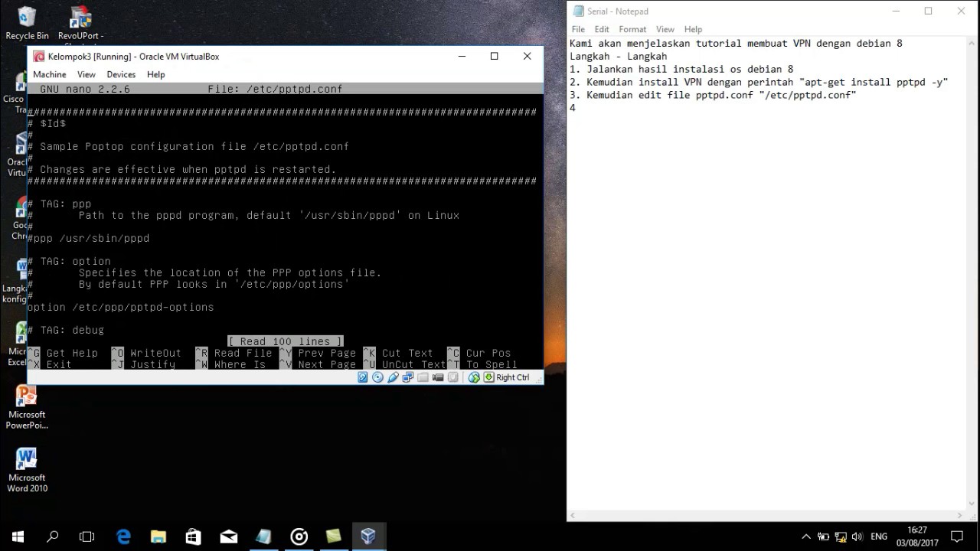Minimize the Notepad window

click(x=896, y=11)
